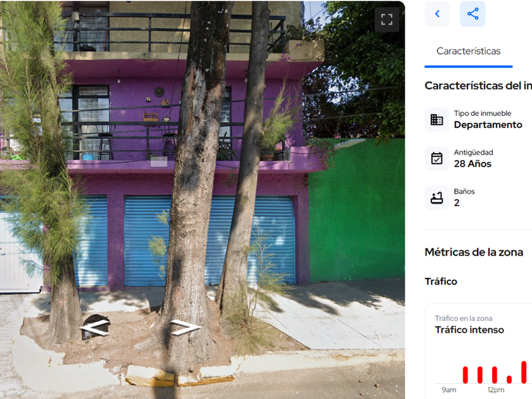Click the 12pm marker on traffic chart

pos(496,390)
